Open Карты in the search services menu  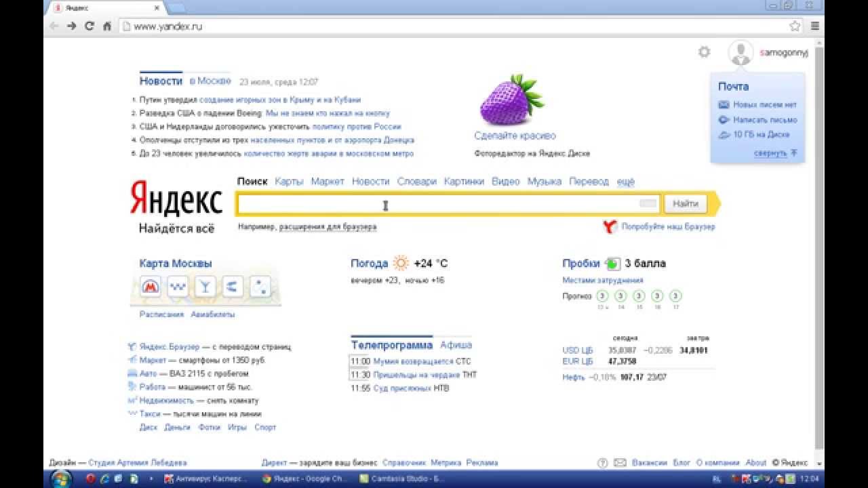289,182
